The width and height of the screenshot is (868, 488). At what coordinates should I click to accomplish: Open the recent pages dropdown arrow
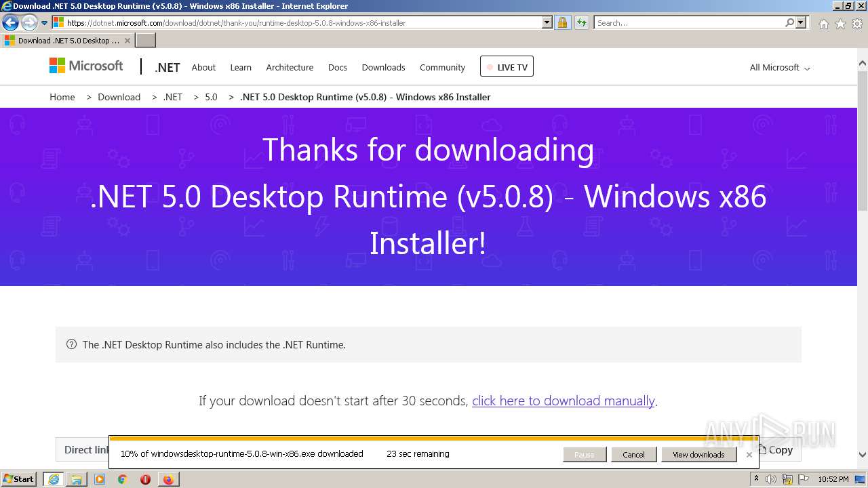(45, 23)
